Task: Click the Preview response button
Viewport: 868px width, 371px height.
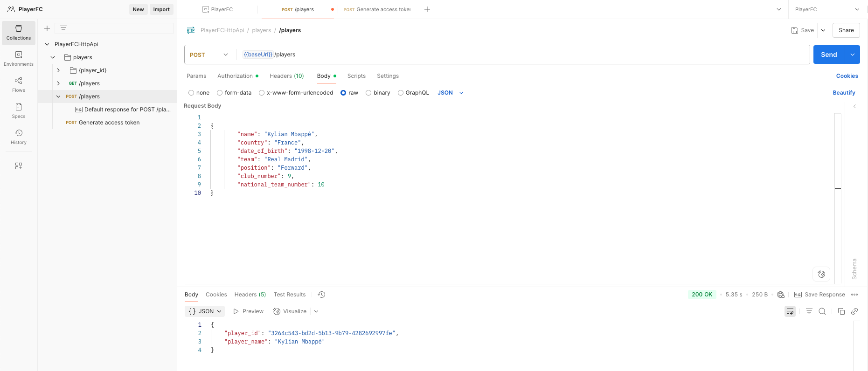Action: [x=248, y=311]
